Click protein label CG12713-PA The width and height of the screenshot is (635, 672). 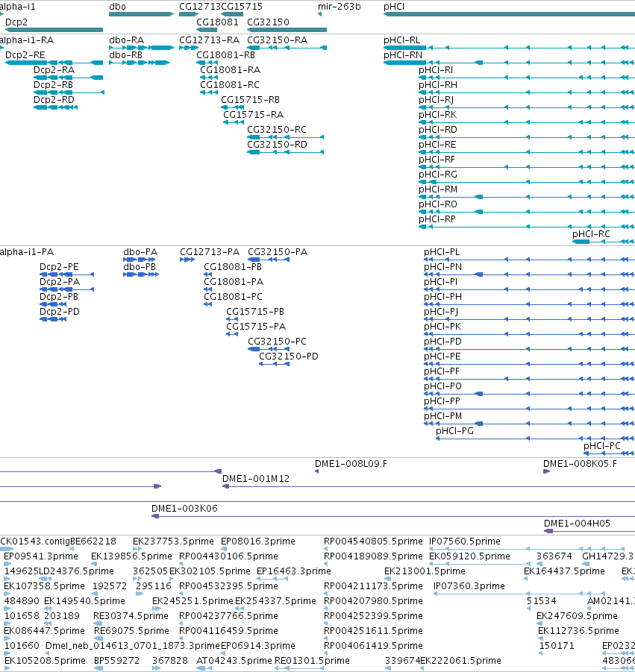[x=210, y=252]
